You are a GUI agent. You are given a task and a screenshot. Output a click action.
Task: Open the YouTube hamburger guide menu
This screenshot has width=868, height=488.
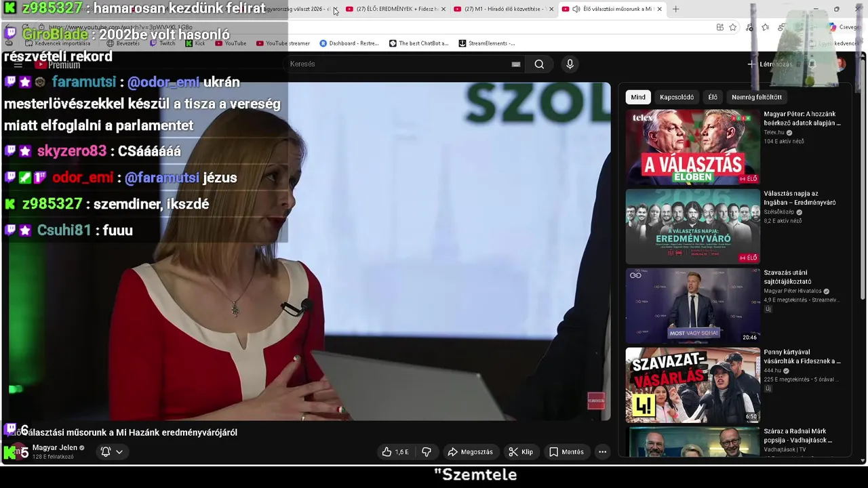[x=18, y=64]
